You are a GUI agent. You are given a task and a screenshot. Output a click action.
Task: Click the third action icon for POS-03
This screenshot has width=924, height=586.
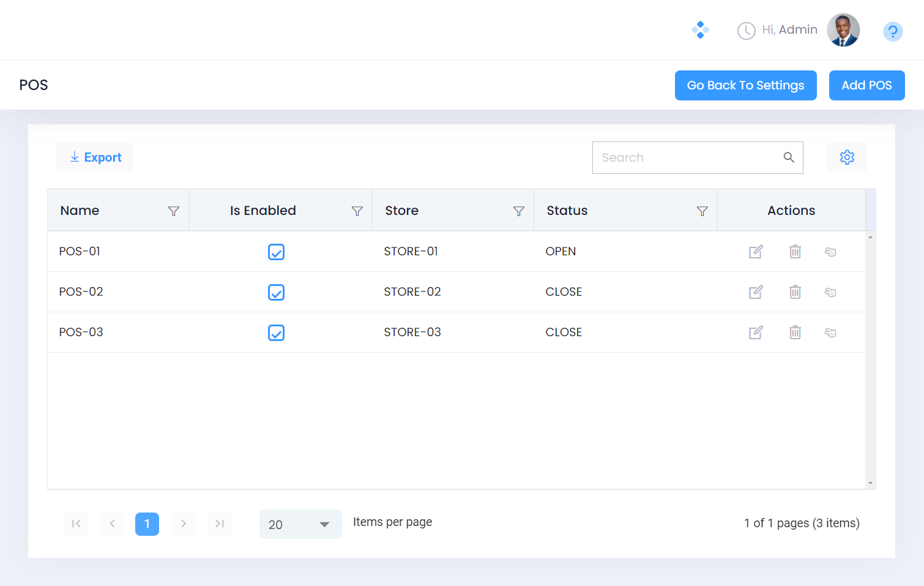point(830,332)
